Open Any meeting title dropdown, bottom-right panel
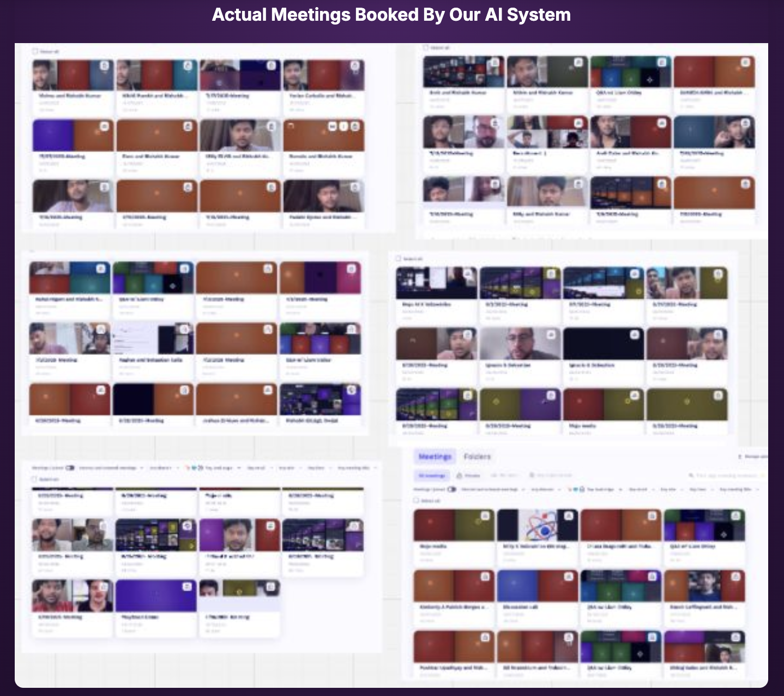Viewport: 784px width, 696px height. click(x=739, y=489)
